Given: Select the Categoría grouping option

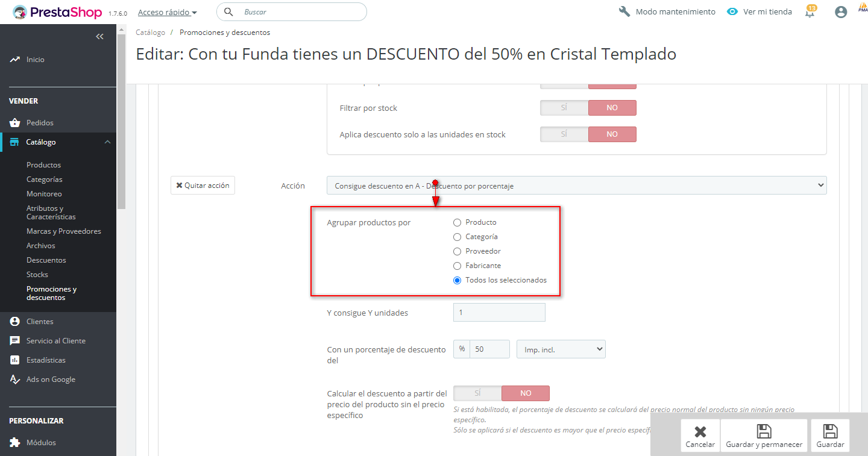Looking at the screenshot, I should [x=457, y=237].
